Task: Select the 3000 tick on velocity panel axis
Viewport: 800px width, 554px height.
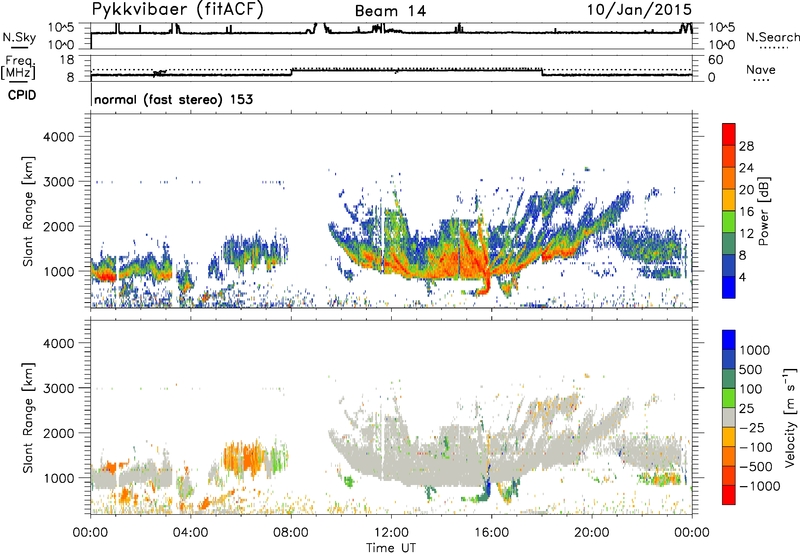Action: tap(58, 388)
